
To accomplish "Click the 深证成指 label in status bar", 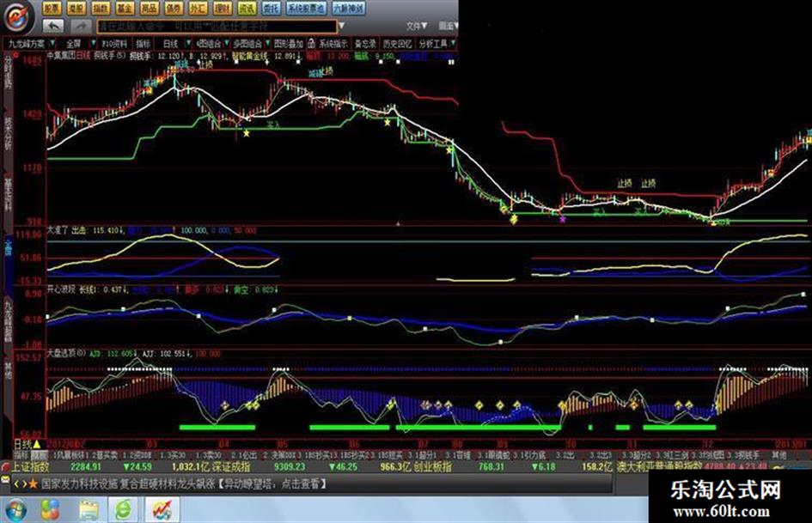I will [233, 466].
